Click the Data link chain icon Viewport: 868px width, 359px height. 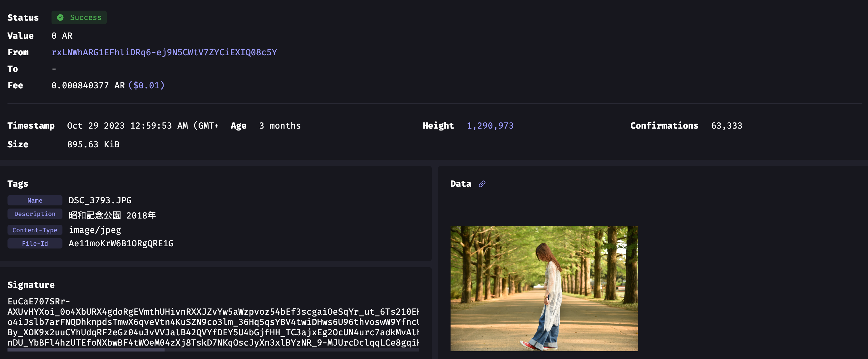click(482, 184)
